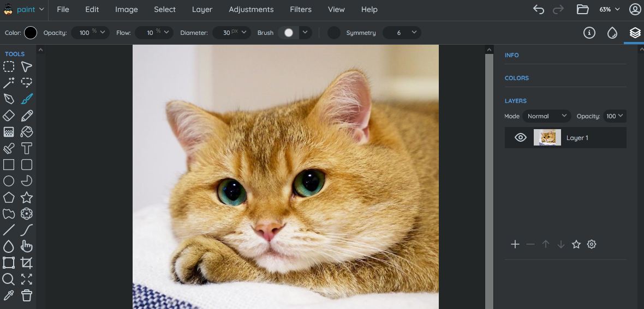
Task: Hide Layer 1 with the eye icon
Action: click(520, 137)
